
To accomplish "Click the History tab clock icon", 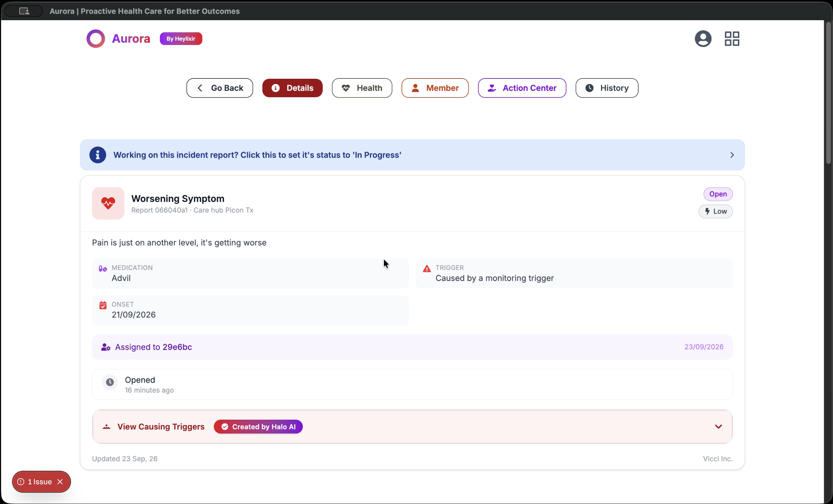I will (x=589, y=88).
